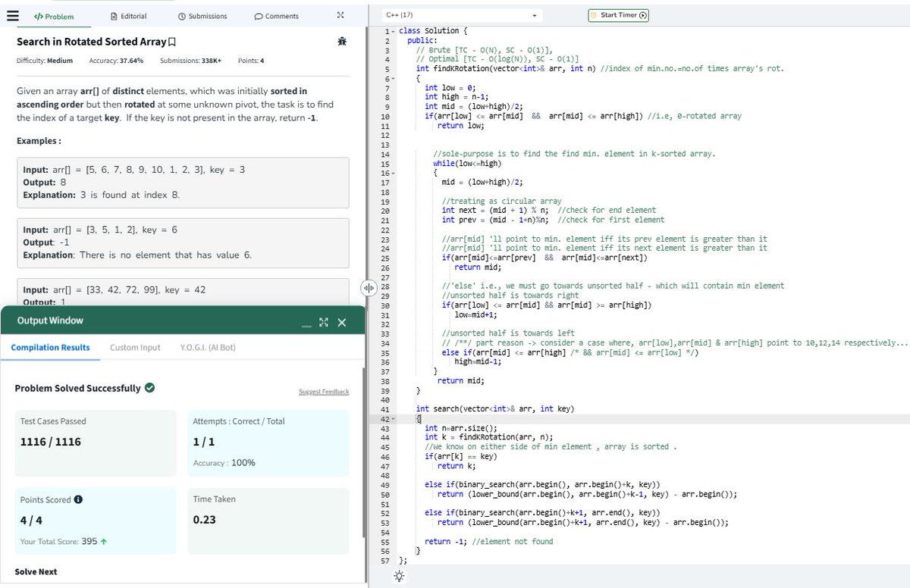The width and height of the screenshot is (910, 588).
Task: Click the lightbulb hint icon below the editor
Action: (399, 577)
